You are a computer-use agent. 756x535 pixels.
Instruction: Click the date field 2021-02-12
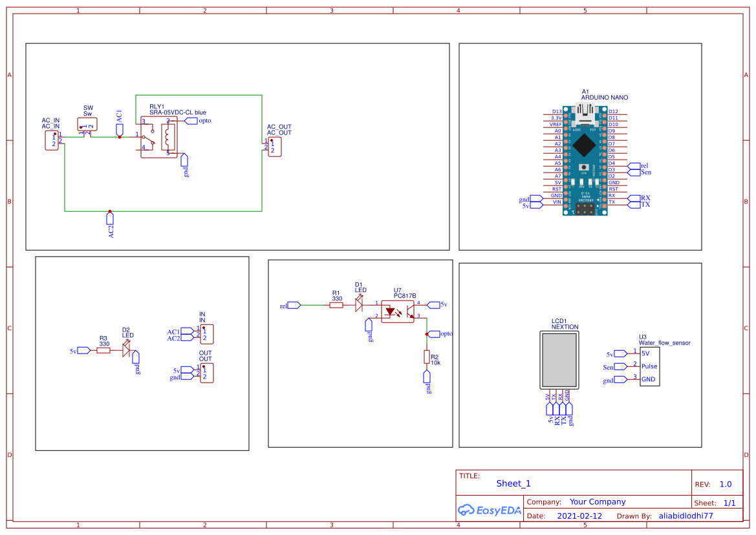(x=578, y=516)
